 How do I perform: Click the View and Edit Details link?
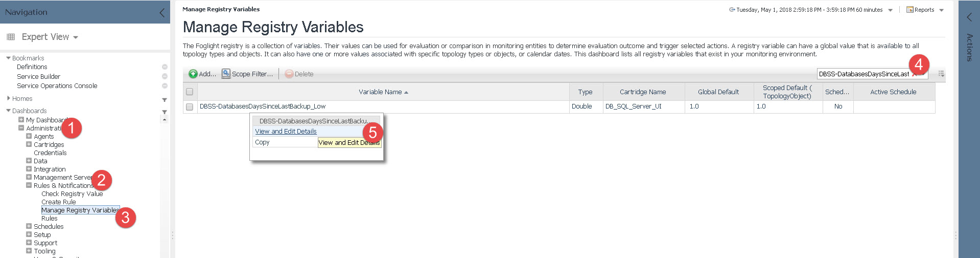coord(286,132)
